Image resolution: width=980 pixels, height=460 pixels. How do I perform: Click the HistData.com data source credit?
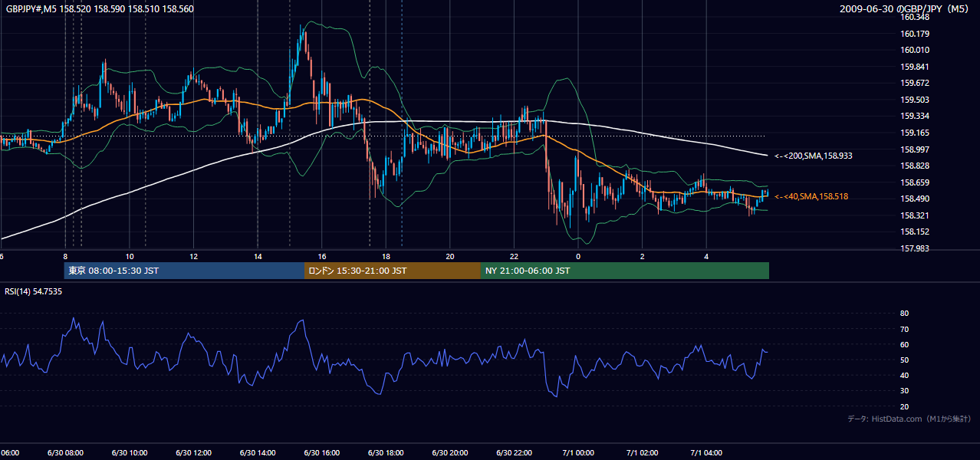(x=909, y=419)
